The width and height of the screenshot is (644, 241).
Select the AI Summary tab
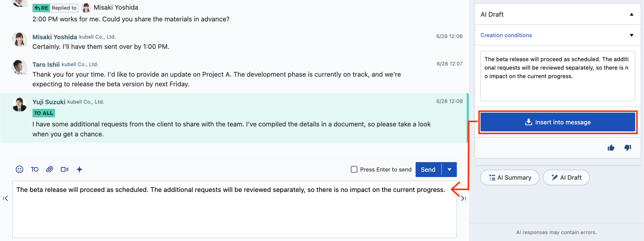[510, 177]
